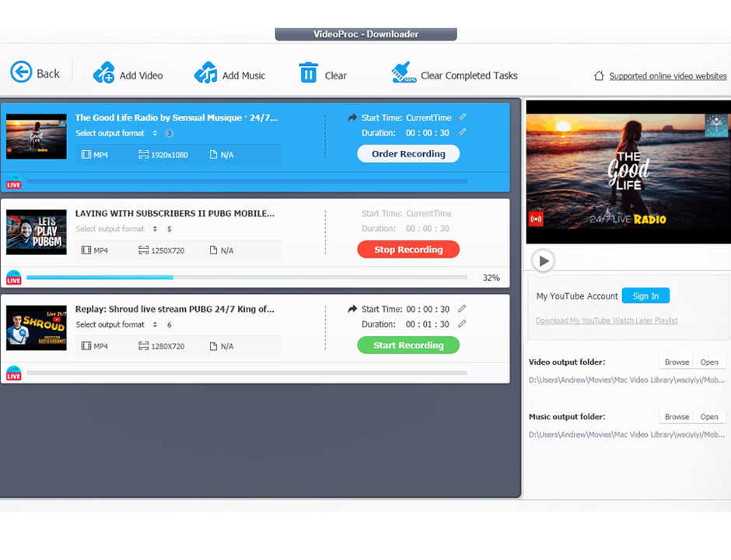Click the Add Music note icon
Viewport: 731px width, 560px height.
(x=206, y=73)
